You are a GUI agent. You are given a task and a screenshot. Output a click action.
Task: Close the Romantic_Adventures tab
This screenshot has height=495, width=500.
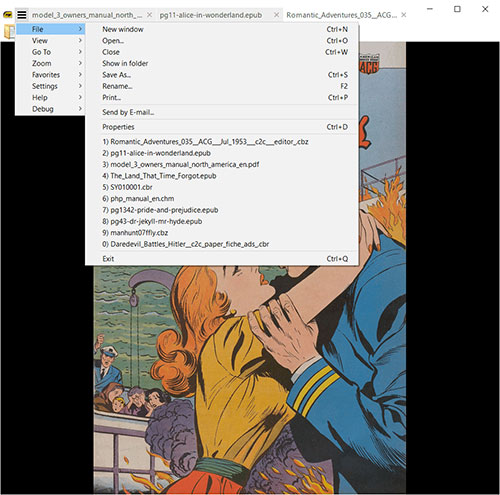[404, 15]
